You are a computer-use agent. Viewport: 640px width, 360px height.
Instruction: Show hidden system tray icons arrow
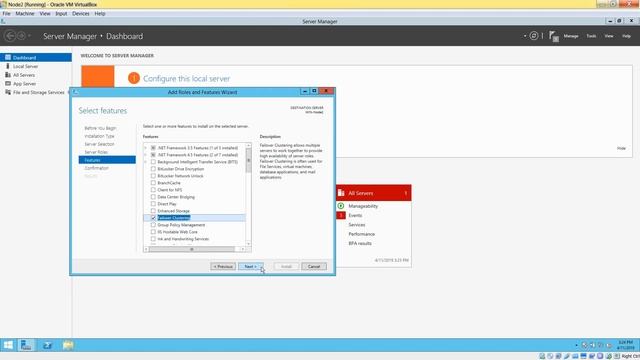(576, 345)
